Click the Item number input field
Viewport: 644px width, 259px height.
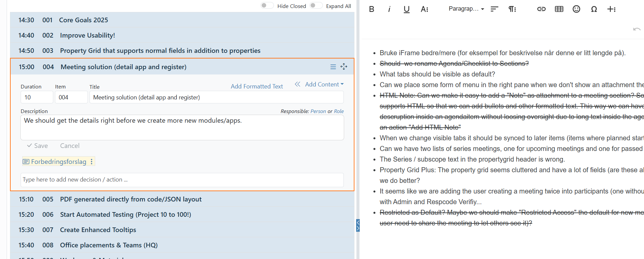click(71, 97)
